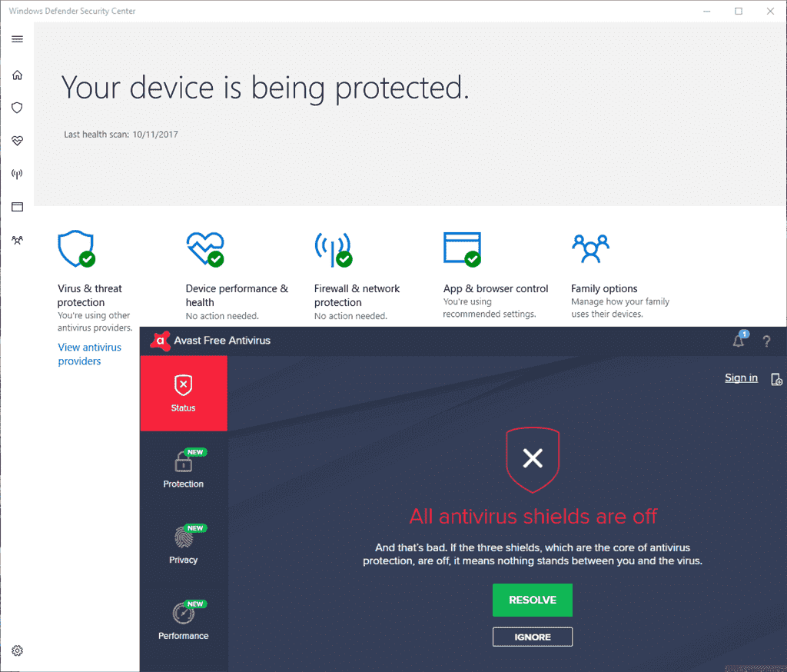Maximize the Windows Defender window
This screenshot has height=672, width=787.
point(739,11)
